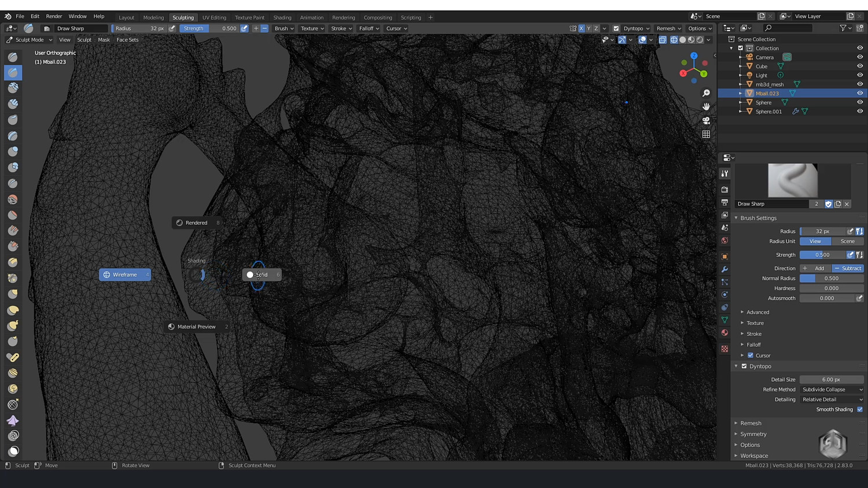Choose Wireframe in the shading pie menu
Image resolution: width=868 pixels, height=488 pixels.
tap(125, 275)
